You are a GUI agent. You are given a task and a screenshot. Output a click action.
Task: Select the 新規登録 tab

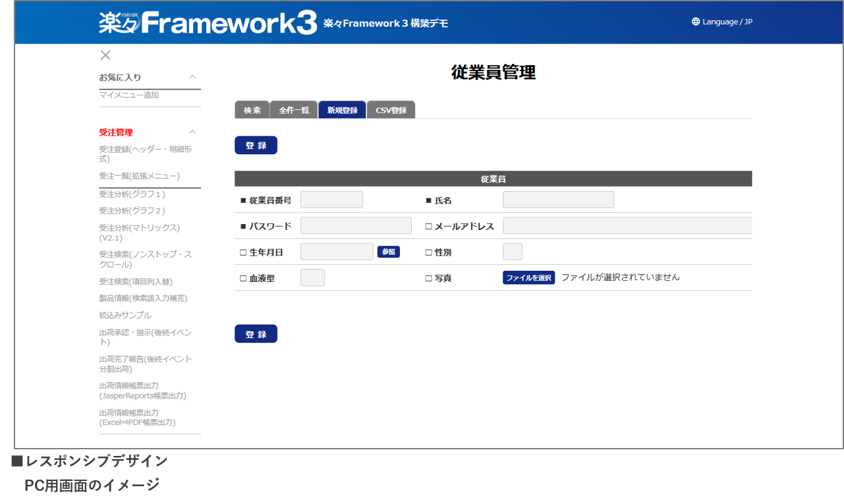click(342, 110)
